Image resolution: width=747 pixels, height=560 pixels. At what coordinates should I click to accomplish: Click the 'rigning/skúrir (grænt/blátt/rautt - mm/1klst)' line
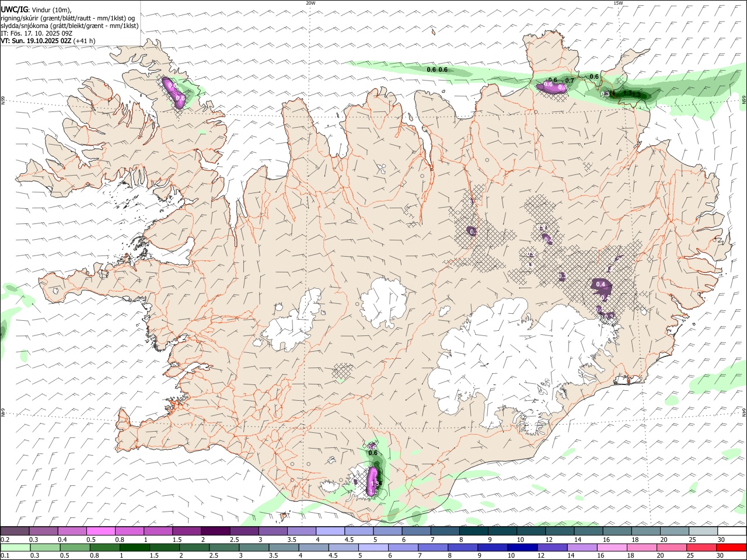coord(67,18)
